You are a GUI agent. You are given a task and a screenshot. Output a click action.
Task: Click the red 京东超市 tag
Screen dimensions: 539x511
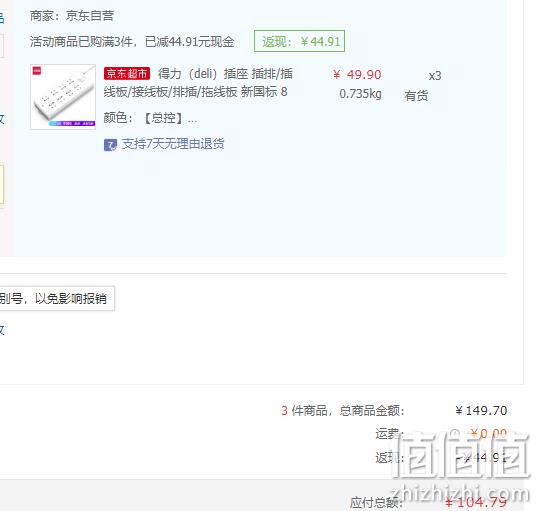click(127, 74)
